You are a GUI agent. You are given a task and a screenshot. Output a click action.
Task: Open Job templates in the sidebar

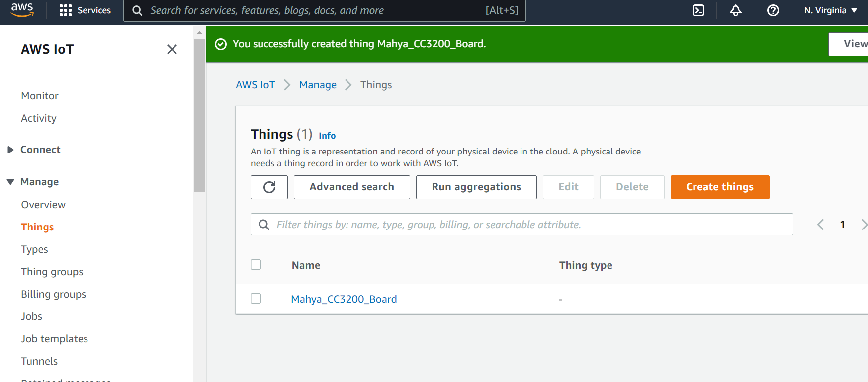click(x=54, y=339)
